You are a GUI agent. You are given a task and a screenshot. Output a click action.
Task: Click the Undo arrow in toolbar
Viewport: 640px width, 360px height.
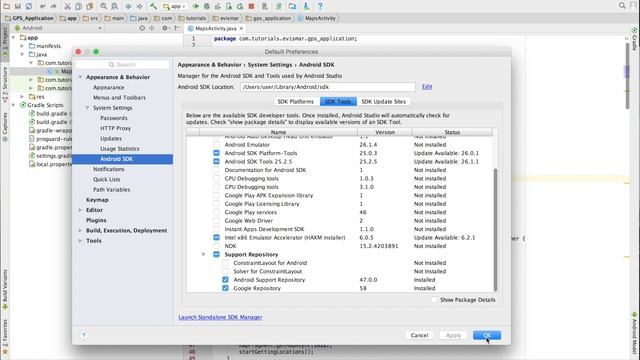click(x=43, y=6)
